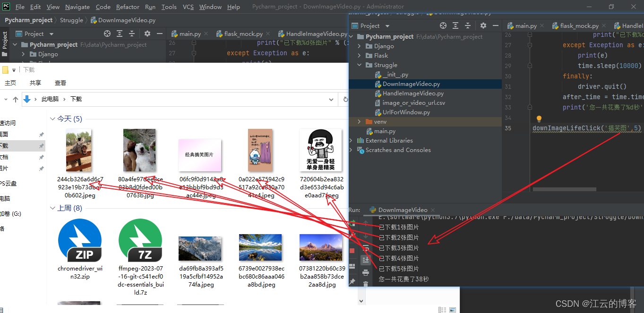Image resolution: width=644 pixels, height=313 pixels.
Task: Stop the running DownImageVideo process
Action: coord(352,251)
